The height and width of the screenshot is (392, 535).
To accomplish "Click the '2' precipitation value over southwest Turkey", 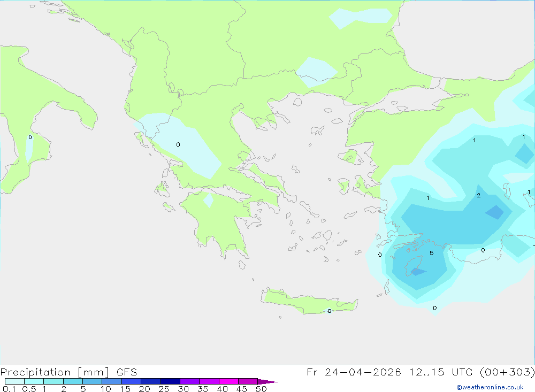I will coord(479,195).
